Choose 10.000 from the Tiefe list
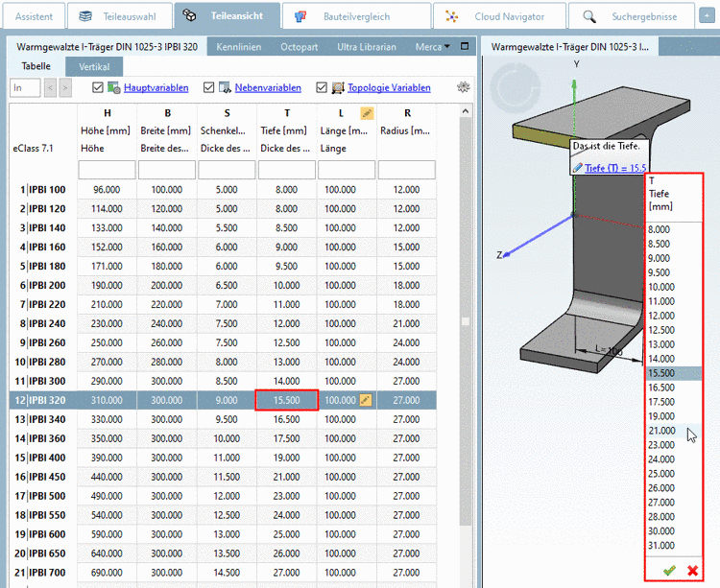The height and width of the screenshot is (588, 720). point(661,287)
